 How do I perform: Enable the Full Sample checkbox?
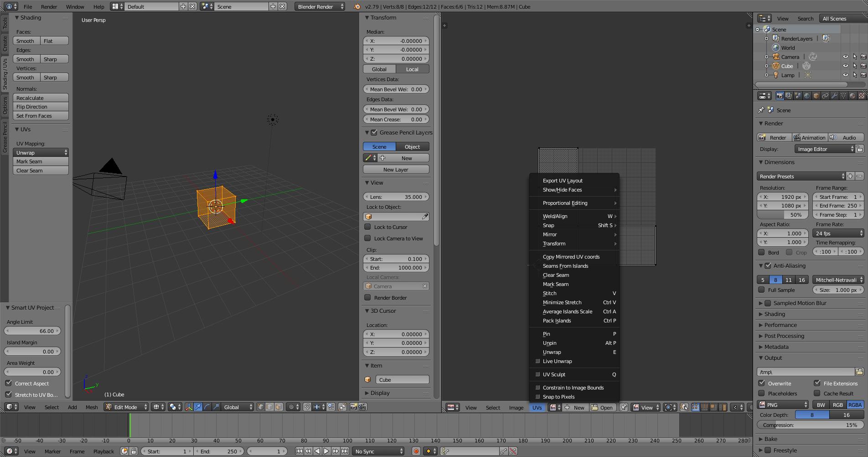[761, 290]
